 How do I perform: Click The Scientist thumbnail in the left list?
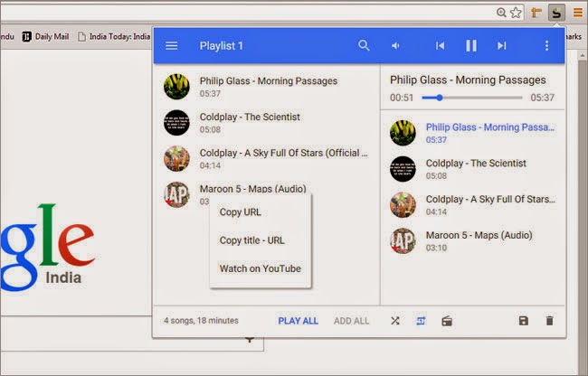pos(176,122)
